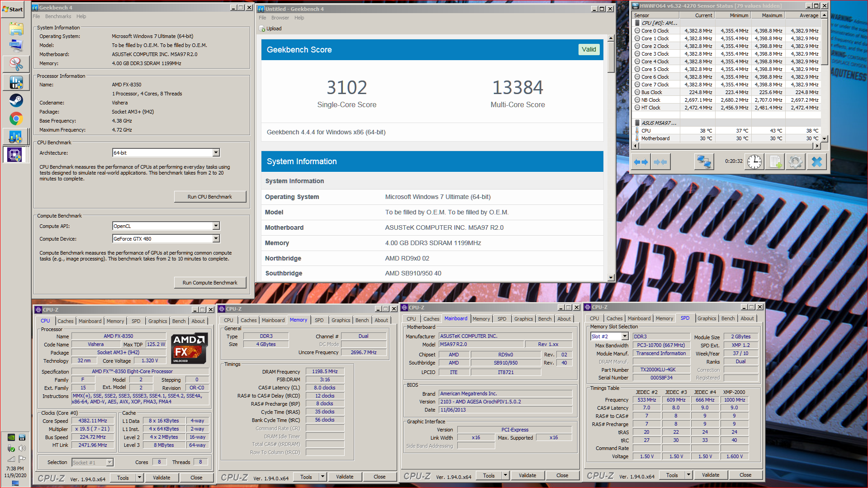Open Slot #2 dropdown in SPD tab

pyautogui.click(x=625, y=336)
